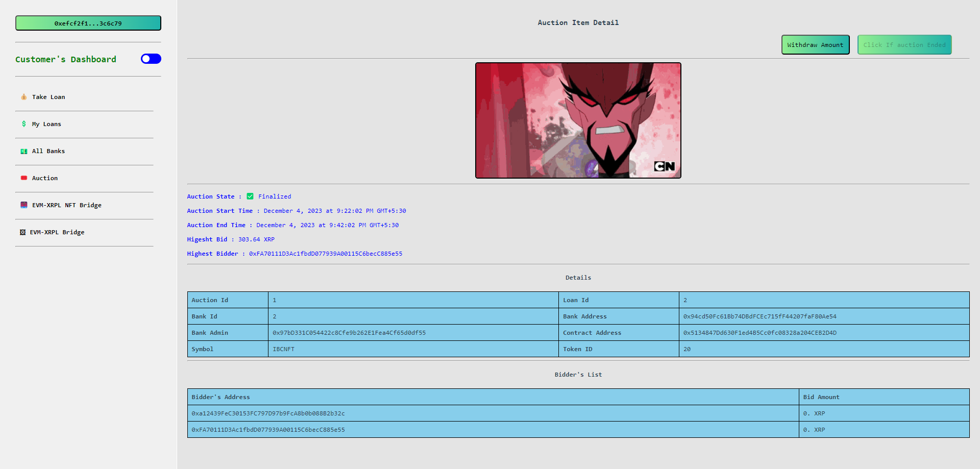980x469 pixels.
Task: Click the Auction Id label cell
Action: point(228,300)
